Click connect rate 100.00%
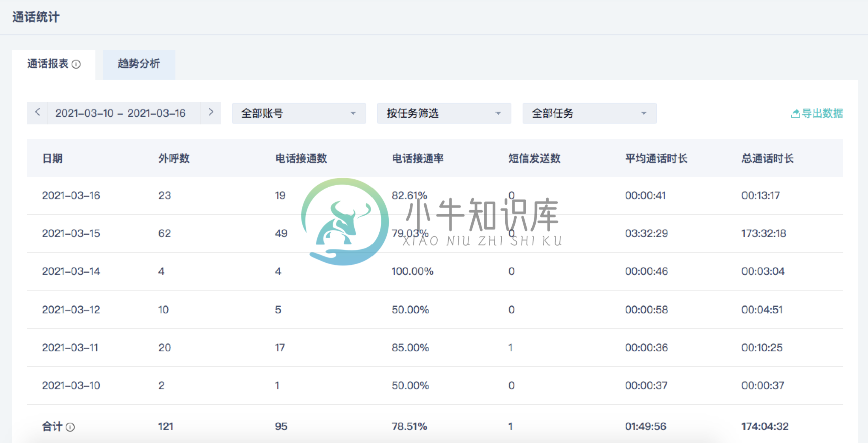This screenshot has width=868, height=443. click(x=412, y=272)
